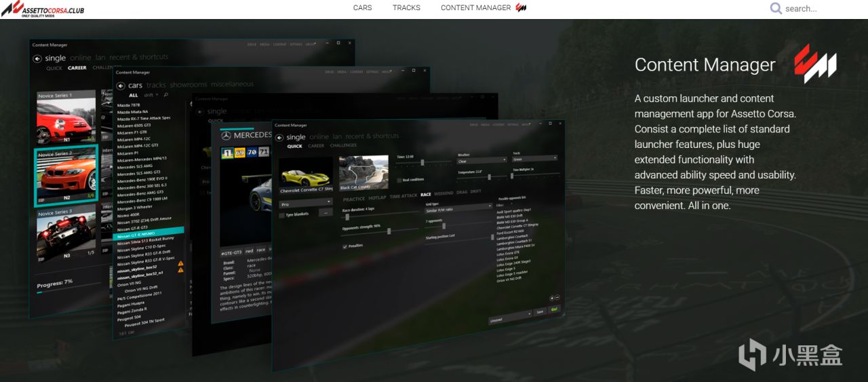
Task: Click the warning icon next to nissan_skyline_bnr32_n1
Action: click(180, 270)
